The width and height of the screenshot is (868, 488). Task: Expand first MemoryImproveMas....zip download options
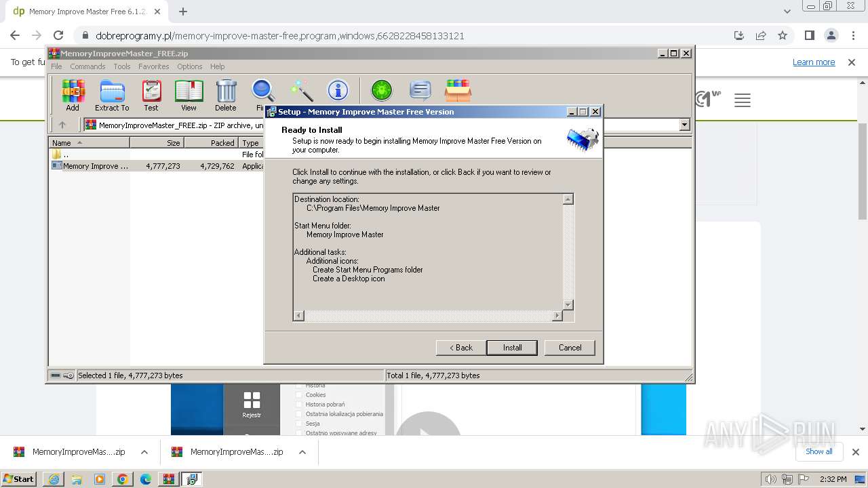pyautogui.click(x=144, y=452)
